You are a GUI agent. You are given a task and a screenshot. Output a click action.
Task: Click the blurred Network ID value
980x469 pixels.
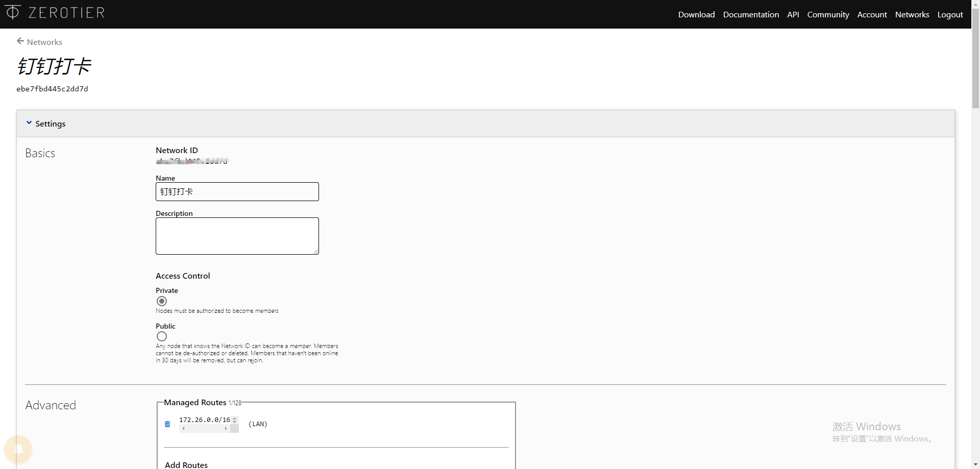pos(192,161)
